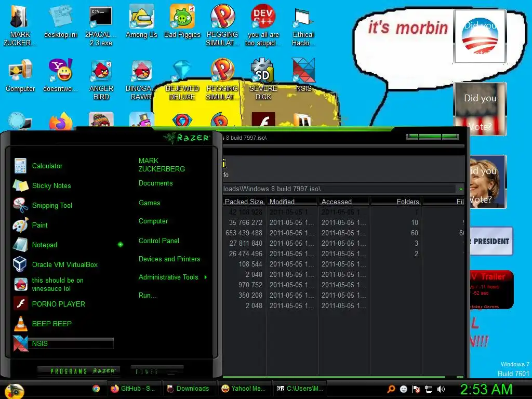Open the Computer desktop icon

(x=20, y=75)
